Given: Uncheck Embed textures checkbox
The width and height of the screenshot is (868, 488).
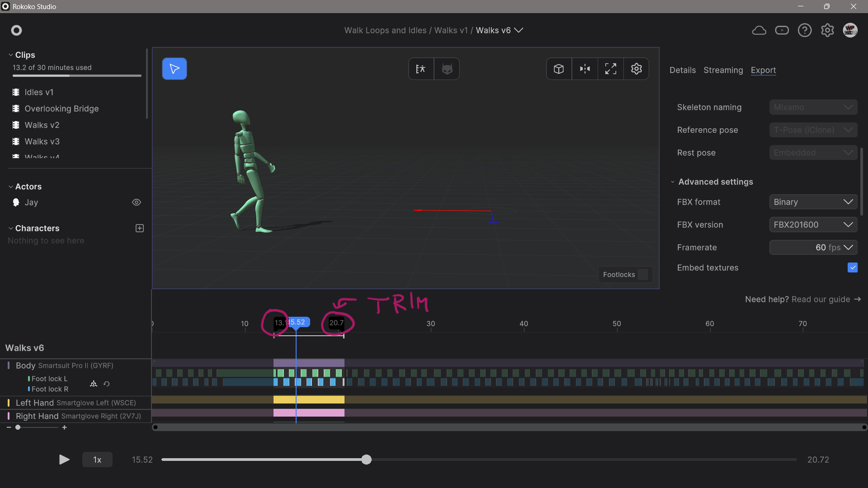Looking at the screenshot, I should (852, 267).
